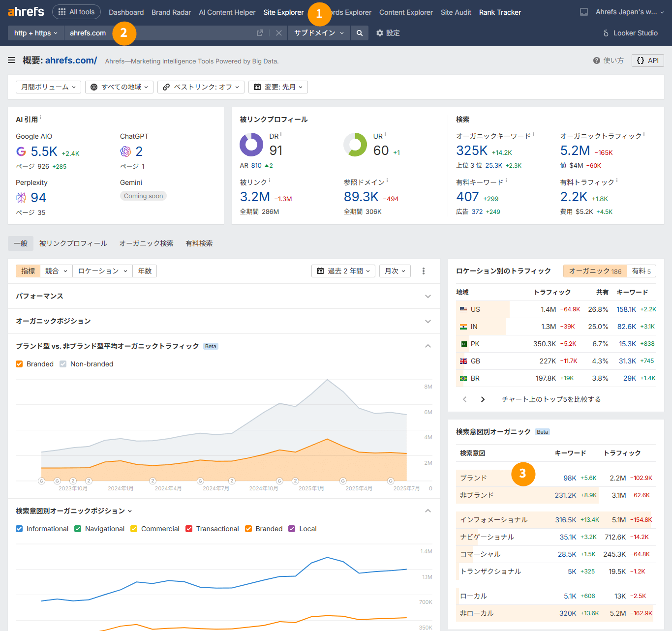Click the {} API icon button
This screenshot has height=631, width=672.
coord(647,60)
